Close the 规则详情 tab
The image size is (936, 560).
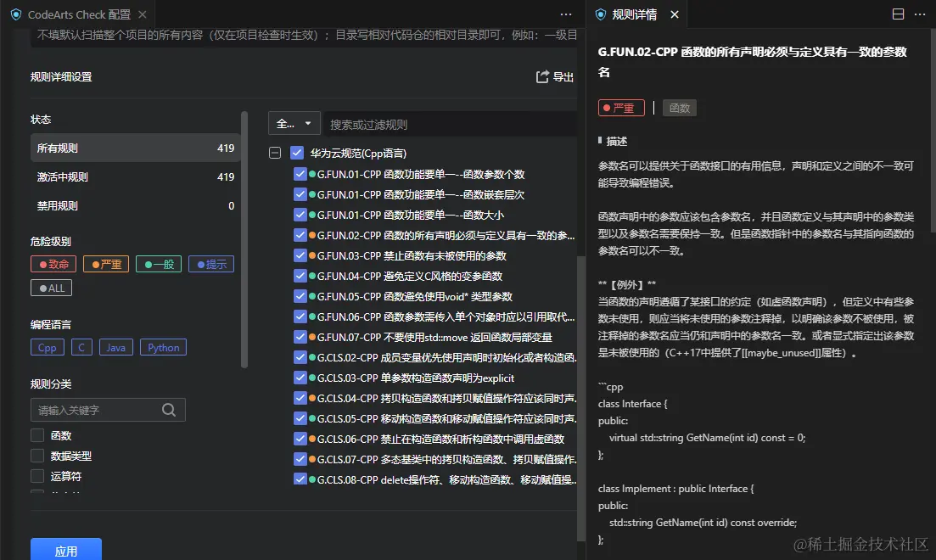[x=675, y=14]
